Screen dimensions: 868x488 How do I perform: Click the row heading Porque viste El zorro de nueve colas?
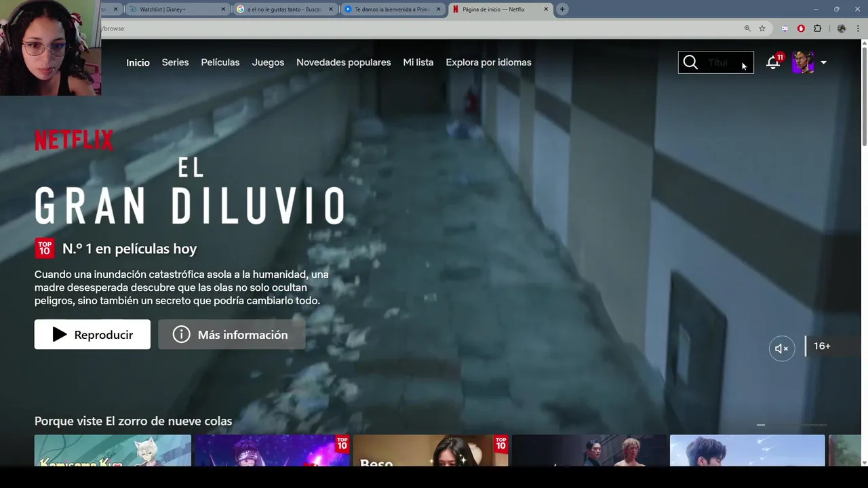(x=133, y=421)
